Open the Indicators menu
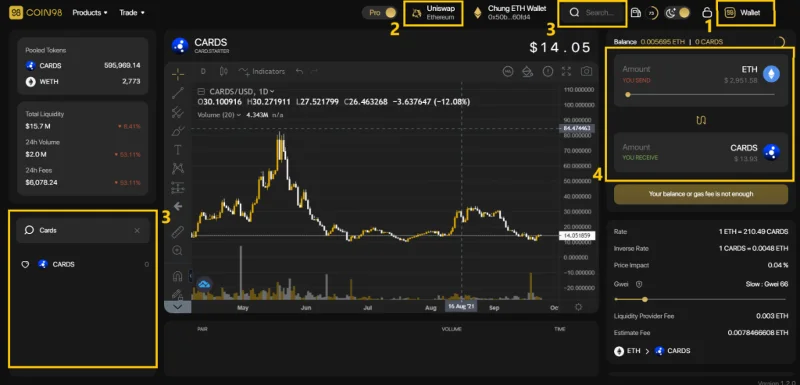The width and height of the screenshot is (800, 385). point(261,71)
